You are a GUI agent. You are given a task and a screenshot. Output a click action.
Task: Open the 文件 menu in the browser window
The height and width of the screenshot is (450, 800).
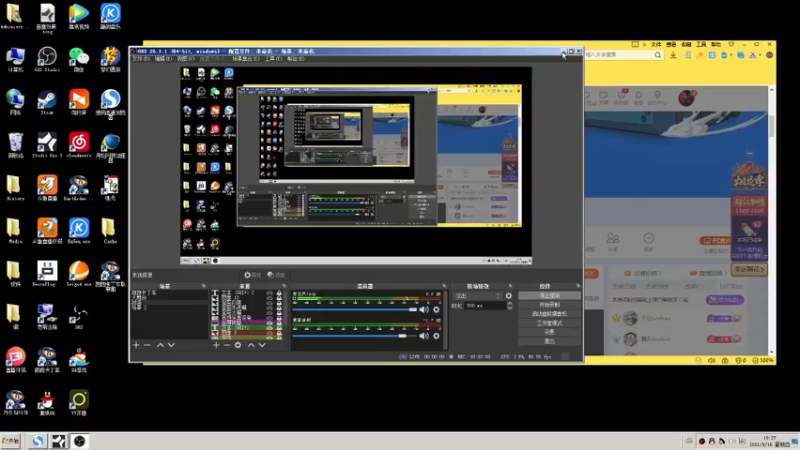(x=656, y=45)
